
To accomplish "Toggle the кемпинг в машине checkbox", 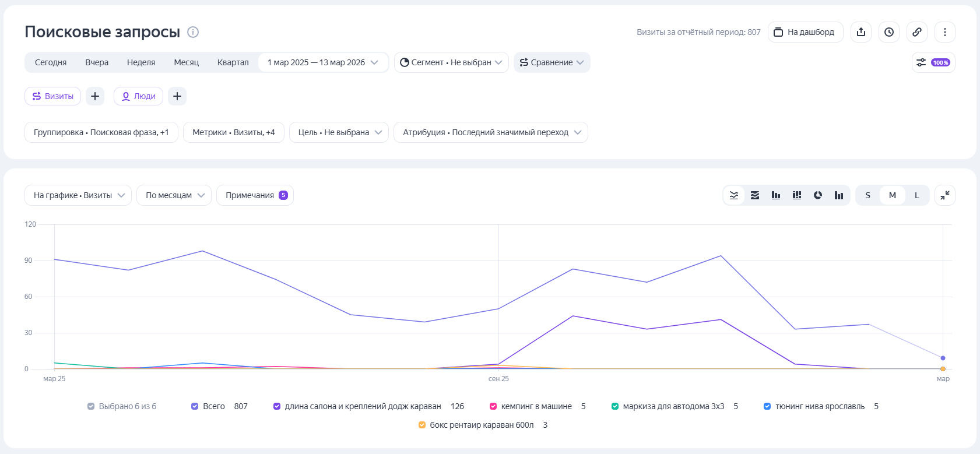I will 493,406.
